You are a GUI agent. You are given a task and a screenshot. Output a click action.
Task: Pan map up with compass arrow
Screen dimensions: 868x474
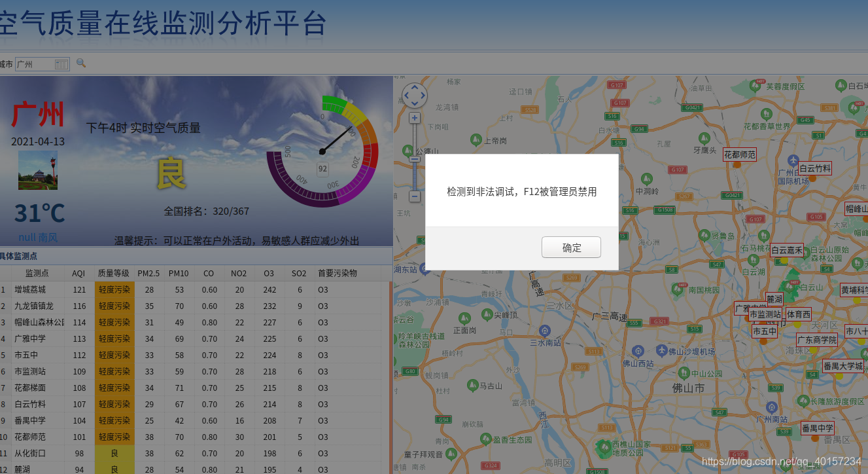coord(414,87)
